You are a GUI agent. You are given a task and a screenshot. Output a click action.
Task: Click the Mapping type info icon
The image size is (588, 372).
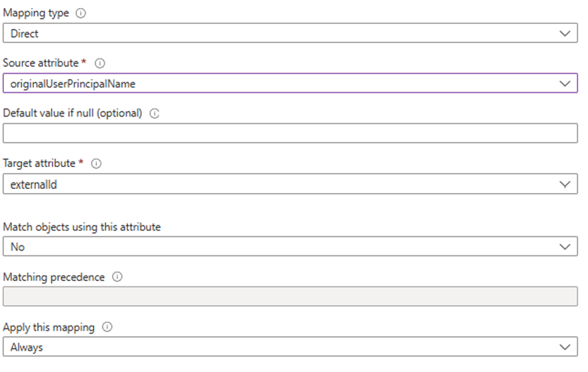81,13
